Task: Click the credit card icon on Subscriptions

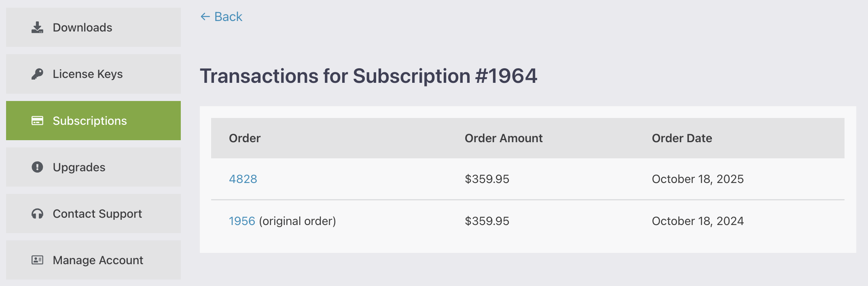Action: pyautogui.click(x=37, y=121)
